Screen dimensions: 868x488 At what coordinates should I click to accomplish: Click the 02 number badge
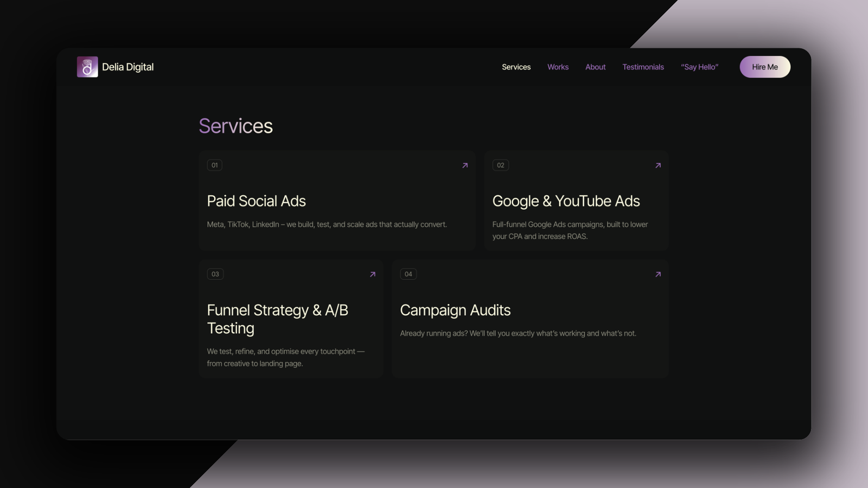501,165
